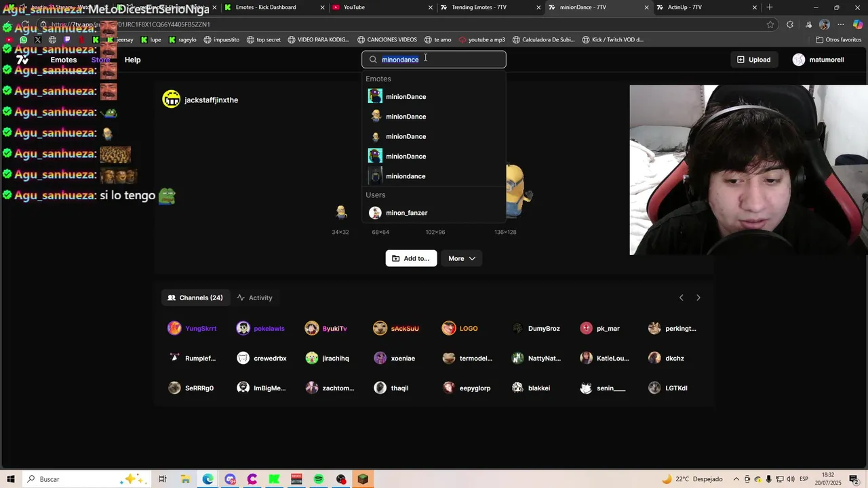Open the Upload emote page
868x488 pixels.
753,60
